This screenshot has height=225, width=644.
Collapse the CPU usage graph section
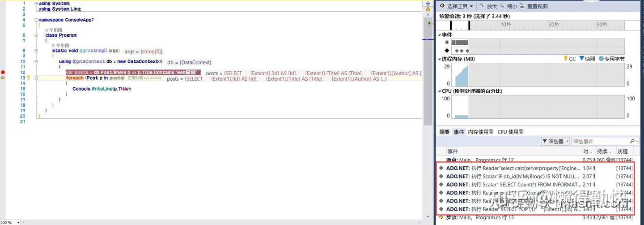click(x=440, y=91)
